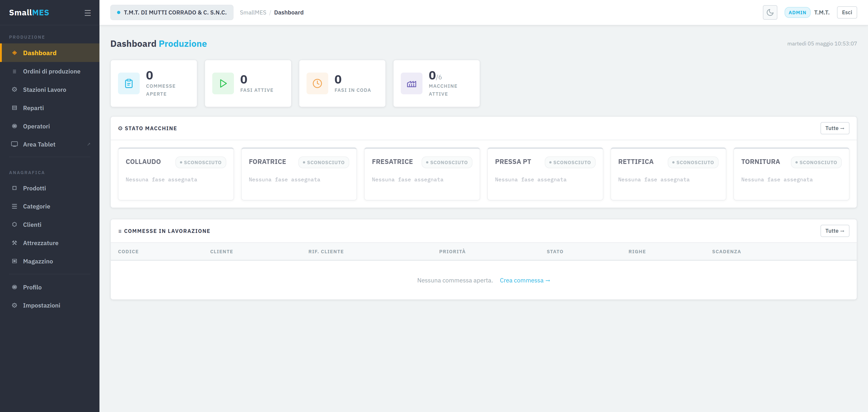Image resolution: width=868 pixels, height=412 pixels.
Task: Click the ADMIN badge
Action: click(x=797, y=12)
